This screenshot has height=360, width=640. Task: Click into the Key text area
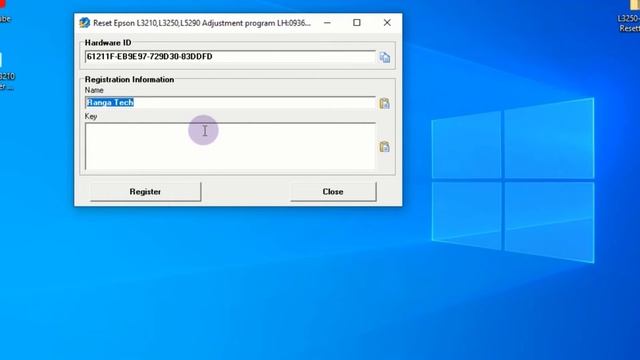coord(230,146)
